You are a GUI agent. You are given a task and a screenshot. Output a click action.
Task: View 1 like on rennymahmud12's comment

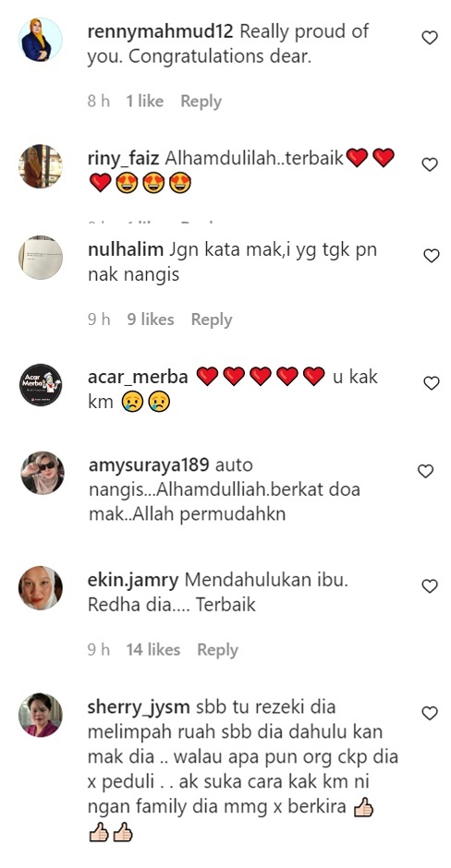click(x=144, y=102)
